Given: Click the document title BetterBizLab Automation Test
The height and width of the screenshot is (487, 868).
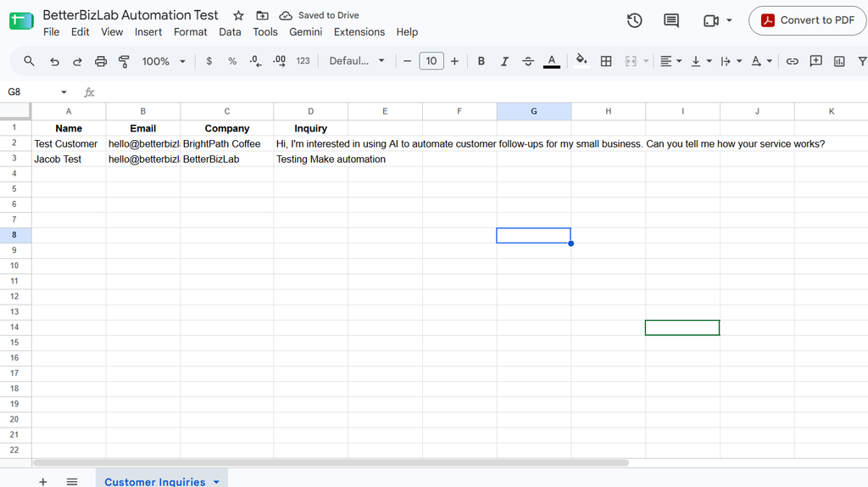Looking at the screenshot, I should point(131,15).
